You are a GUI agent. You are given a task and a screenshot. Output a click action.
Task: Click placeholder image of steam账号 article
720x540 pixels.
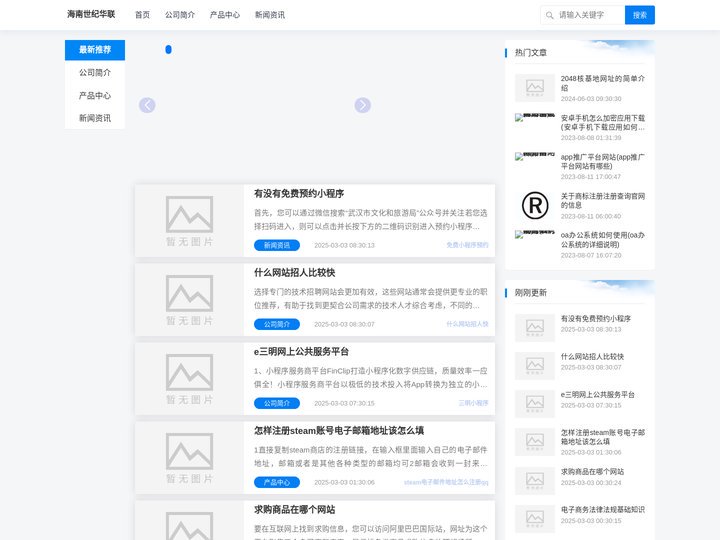(x=189, y=458)
